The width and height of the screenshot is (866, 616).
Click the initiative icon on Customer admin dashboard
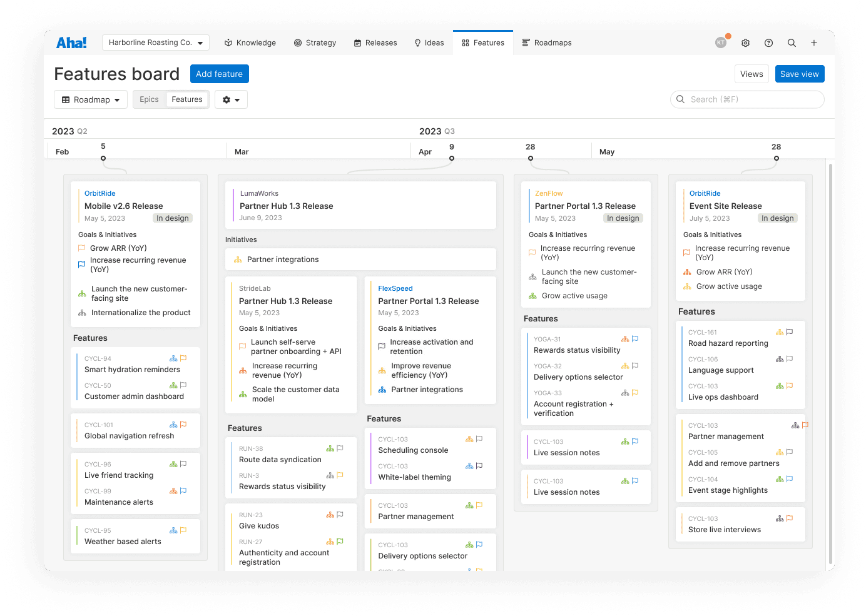(x=173, y=385)
